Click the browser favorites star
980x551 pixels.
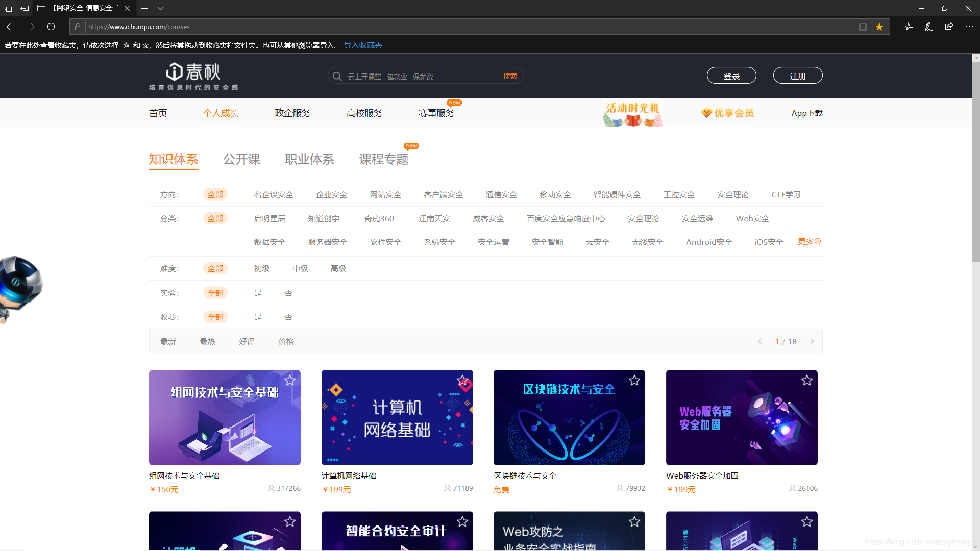[879, 27]
